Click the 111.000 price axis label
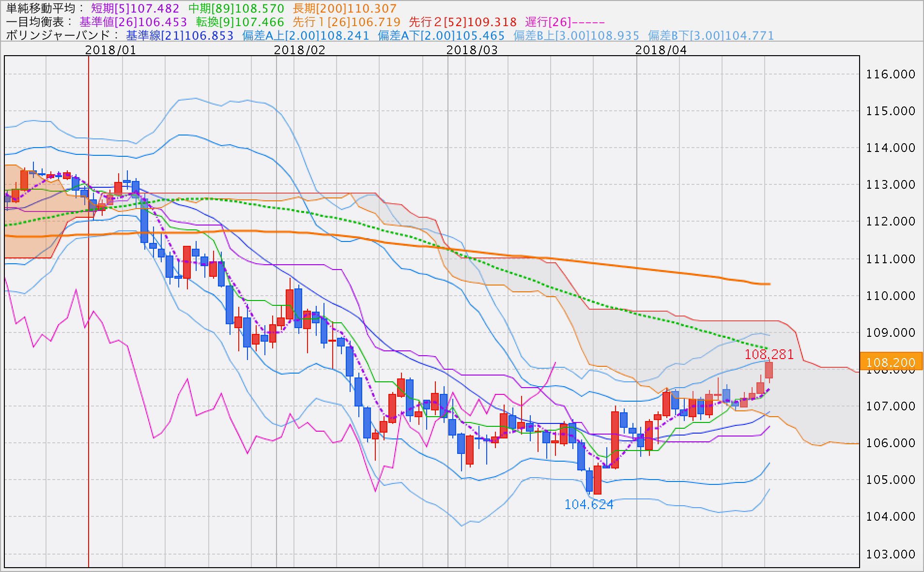This screenshot has width=924, height=572. coord(891,259)
